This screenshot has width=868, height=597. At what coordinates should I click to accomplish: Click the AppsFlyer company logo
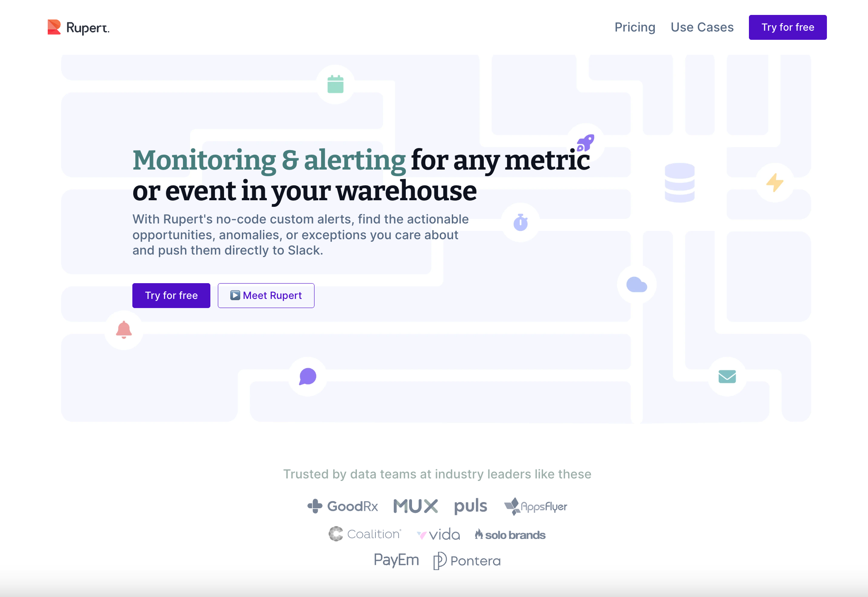(536, 506)
